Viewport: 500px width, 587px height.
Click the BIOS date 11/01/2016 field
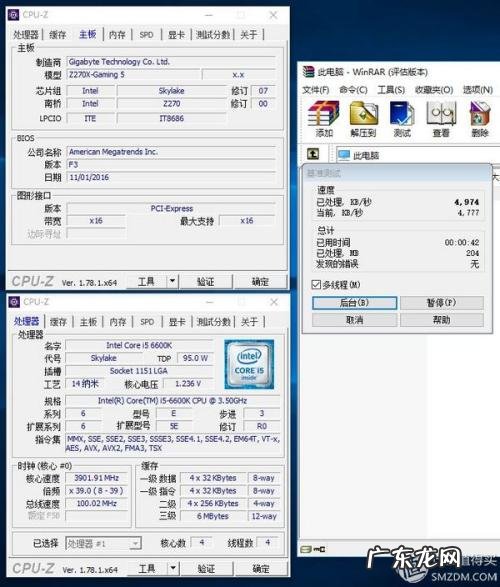171,177
